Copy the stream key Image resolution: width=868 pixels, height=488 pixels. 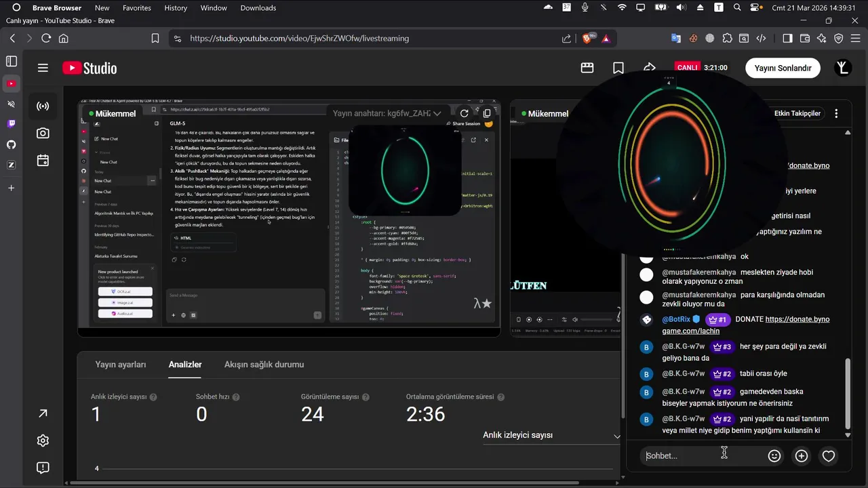pos(486,113)
